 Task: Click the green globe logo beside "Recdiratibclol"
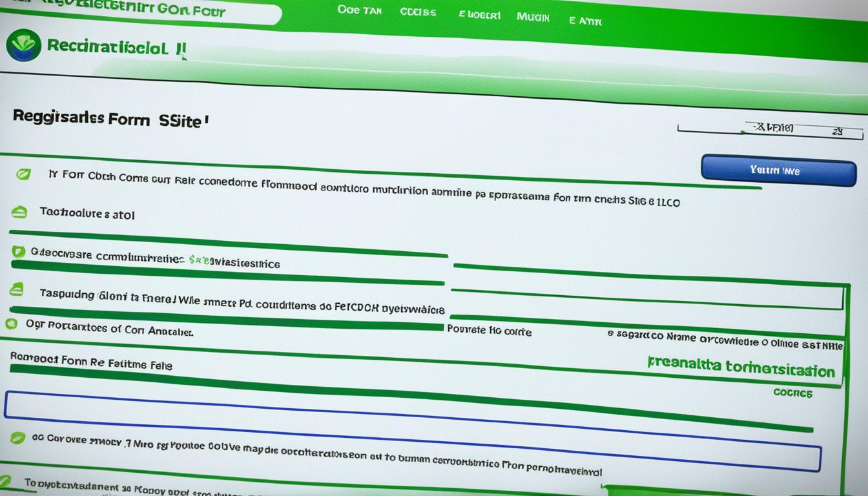coord(23,46)
